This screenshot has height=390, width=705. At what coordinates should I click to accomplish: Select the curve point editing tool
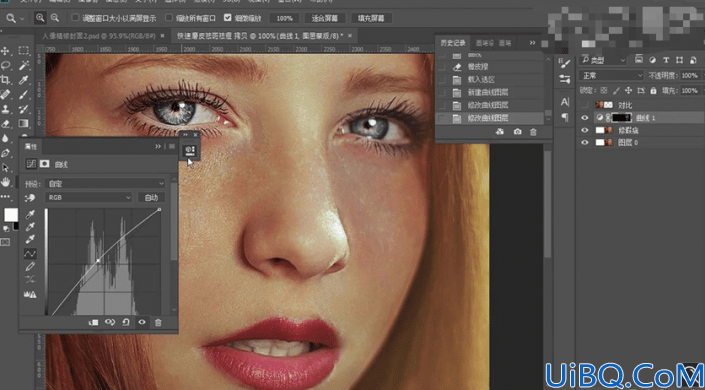pyautogui.click(x=30, y=254)
